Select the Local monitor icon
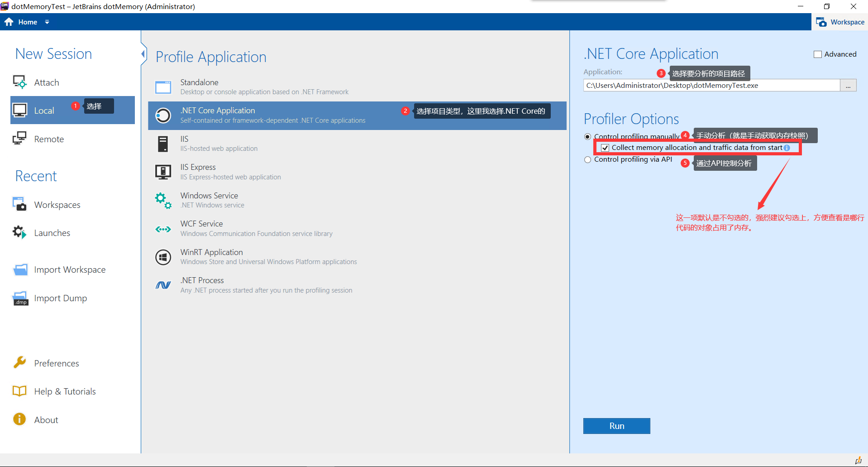This screenshot has width=868, height=467. pos(19,110)
